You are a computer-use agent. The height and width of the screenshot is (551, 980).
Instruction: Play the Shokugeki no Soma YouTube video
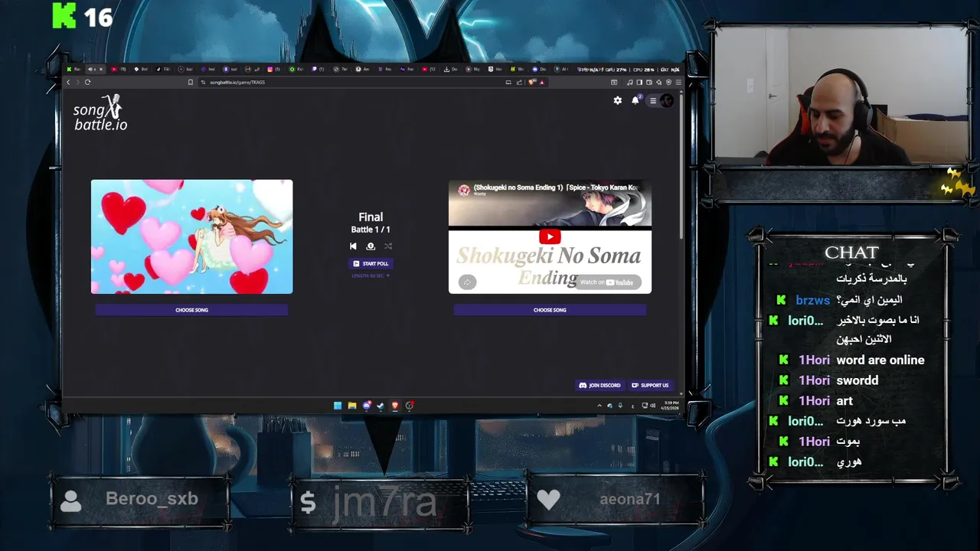pyautogui.click(x=550, y=236)
